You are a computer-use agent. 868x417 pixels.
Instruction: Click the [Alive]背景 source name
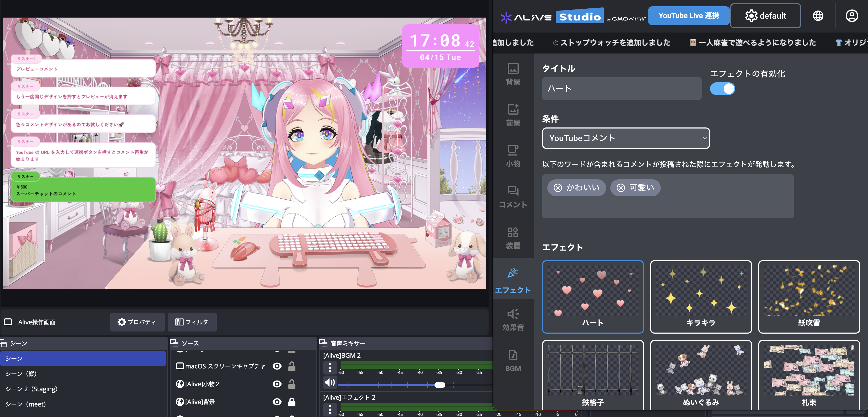200,402
